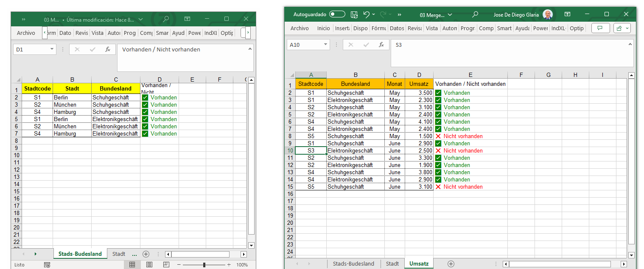Click vertical scroll down arrow in right window
Viewport: 644px width, 269px height.
[x=631, y=255]
